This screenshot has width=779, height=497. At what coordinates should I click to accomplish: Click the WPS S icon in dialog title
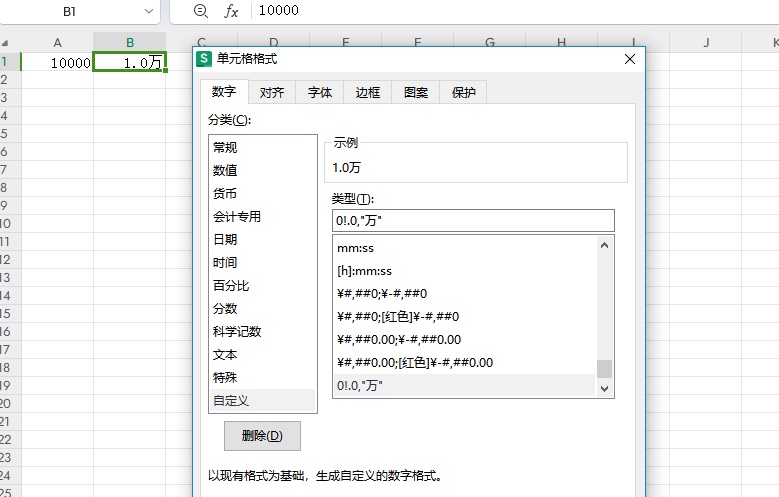[x=204, y=59]
